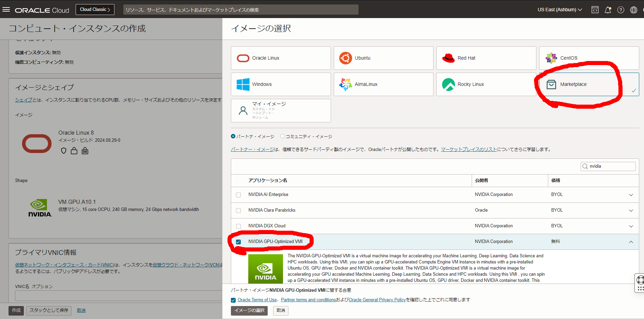Image resolution: width=644 pixels, height=319 pixels.
Task: Click the nvidia image search box
Action: [x=608, y=166]
